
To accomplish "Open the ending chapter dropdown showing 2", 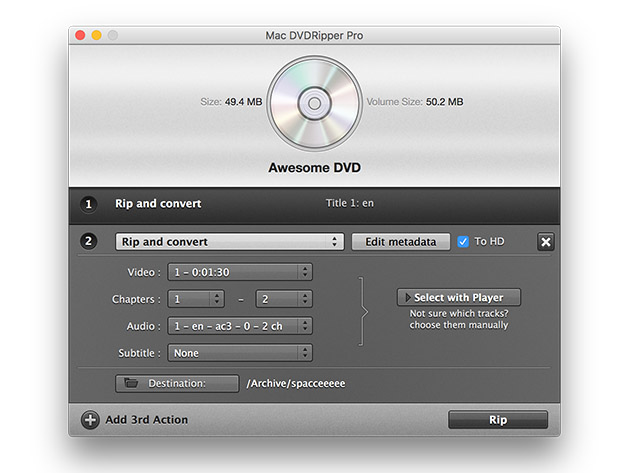I will click(x=284, y=299).
